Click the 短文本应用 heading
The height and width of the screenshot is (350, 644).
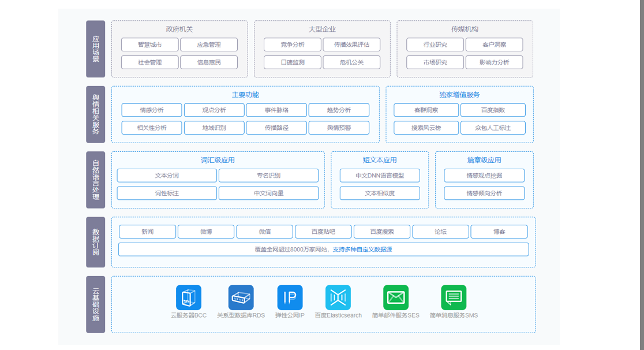click(x=380, y=160)
